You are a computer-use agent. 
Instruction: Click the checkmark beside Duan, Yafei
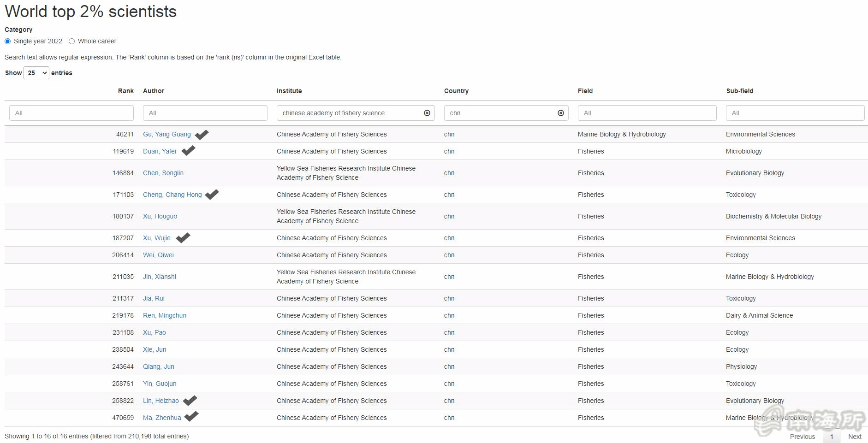188,151
